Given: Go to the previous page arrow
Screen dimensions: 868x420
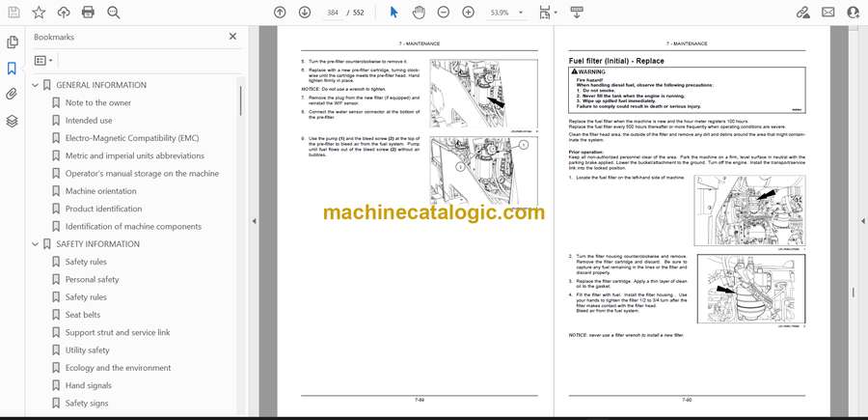Looking at the screenshot, I should tap(280, 13).
